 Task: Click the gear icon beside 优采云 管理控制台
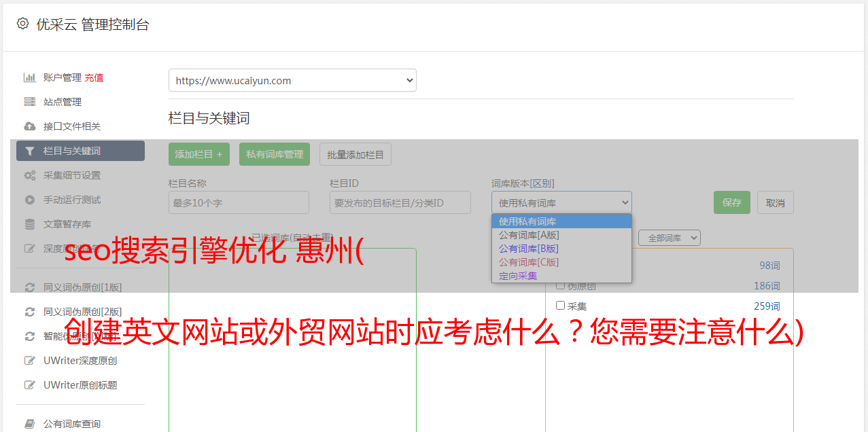(x=22, y=24)
